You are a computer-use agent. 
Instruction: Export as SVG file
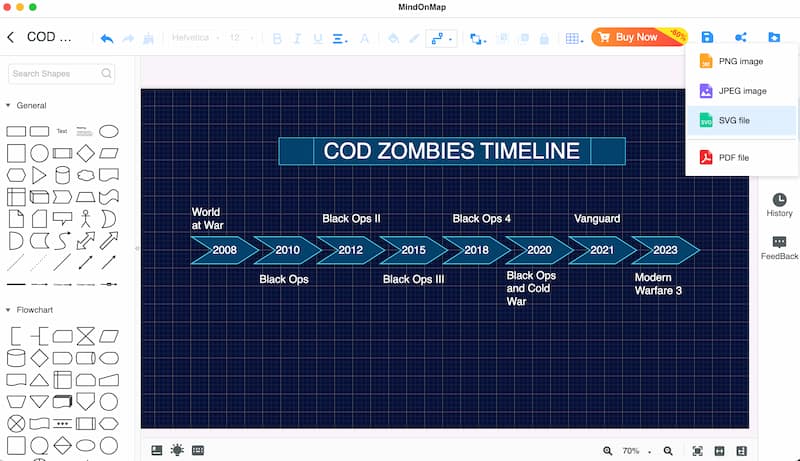pos(742,120)
